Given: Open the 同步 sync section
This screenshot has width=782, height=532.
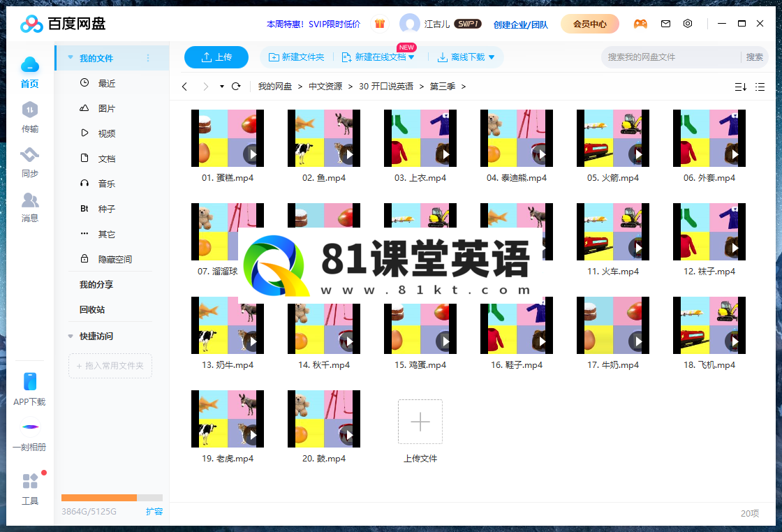Looking at the screenshot, I should click(x=29, y=163).
